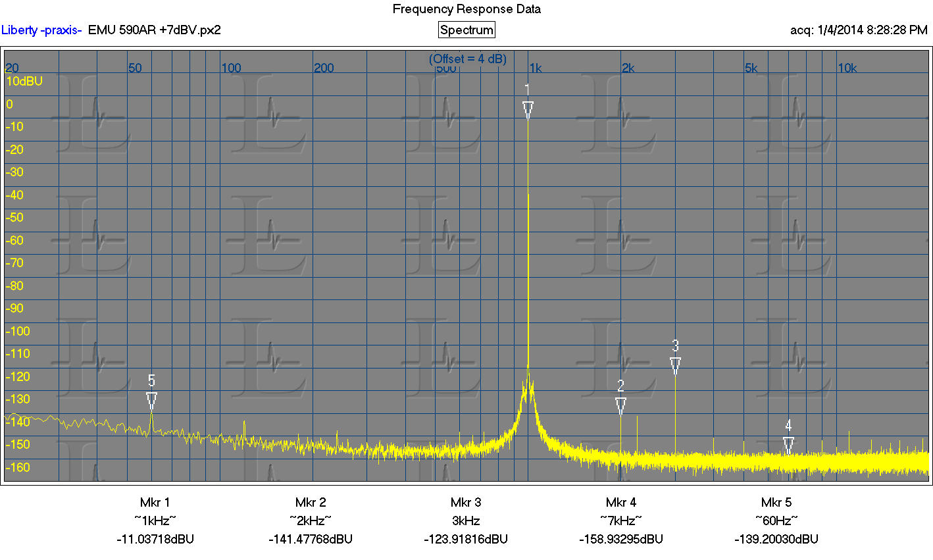Click the -141.47768dBU value
The width and height of the screenshot is (933, 560).
pos(311,540)
